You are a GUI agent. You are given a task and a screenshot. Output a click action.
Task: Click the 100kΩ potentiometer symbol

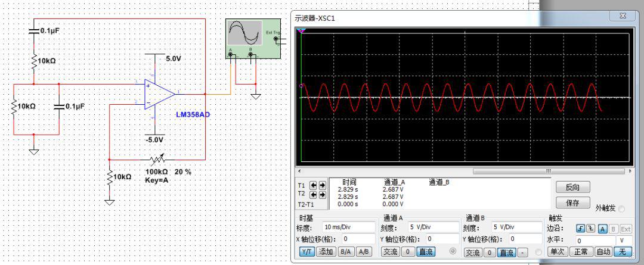point(156,160)
